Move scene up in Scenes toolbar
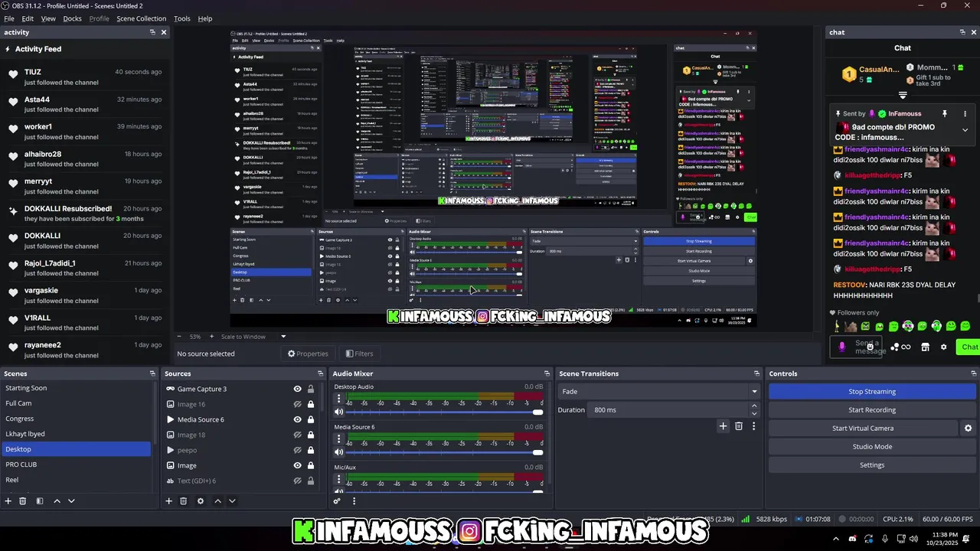This screenshot has height=551, width=980. [57, 501]
